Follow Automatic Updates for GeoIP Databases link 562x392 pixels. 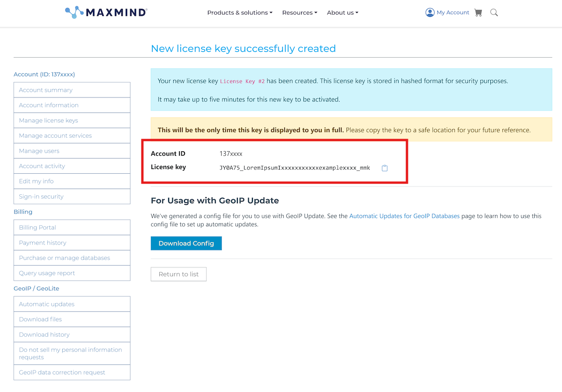click(405, 216)
